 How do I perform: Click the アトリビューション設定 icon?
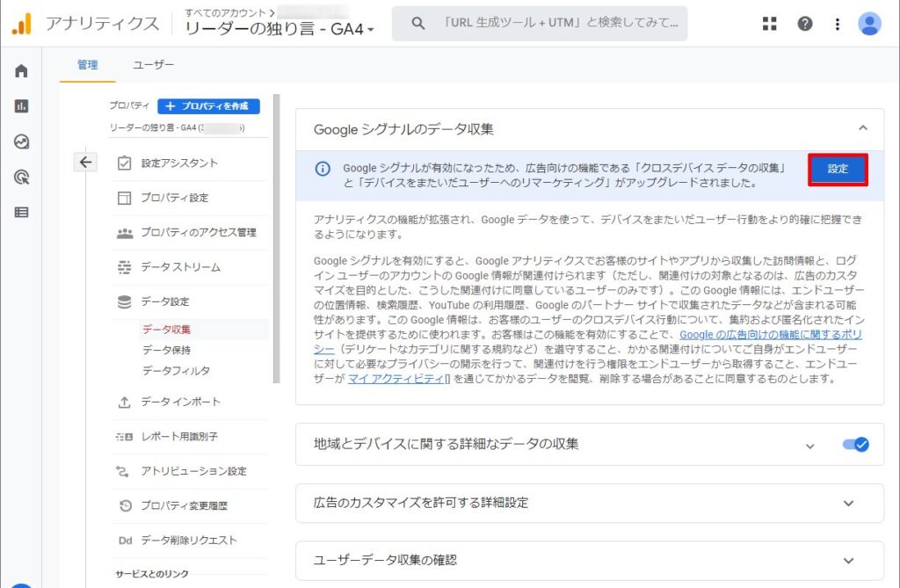123,471
